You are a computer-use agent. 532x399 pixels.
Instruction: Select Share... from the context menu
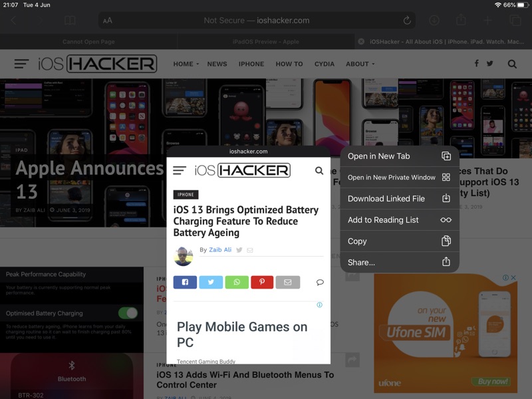click(400, 262)
